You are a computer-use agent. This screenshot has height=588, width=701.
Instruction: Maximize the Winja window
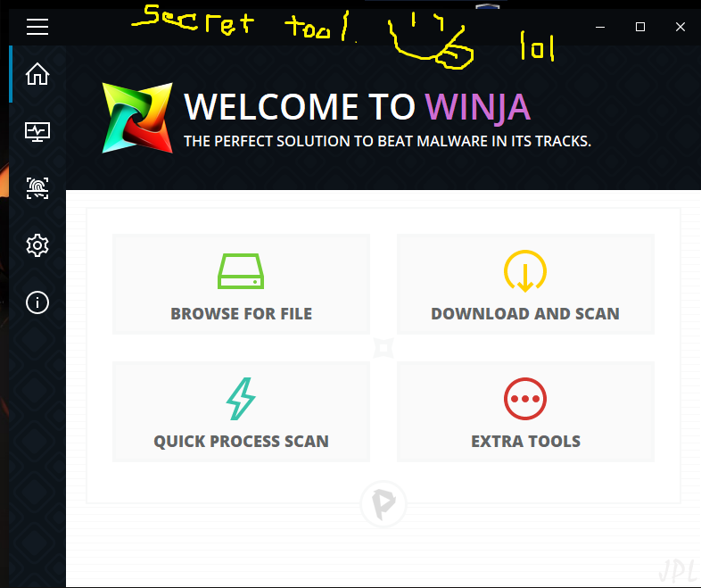click(640, 27)
